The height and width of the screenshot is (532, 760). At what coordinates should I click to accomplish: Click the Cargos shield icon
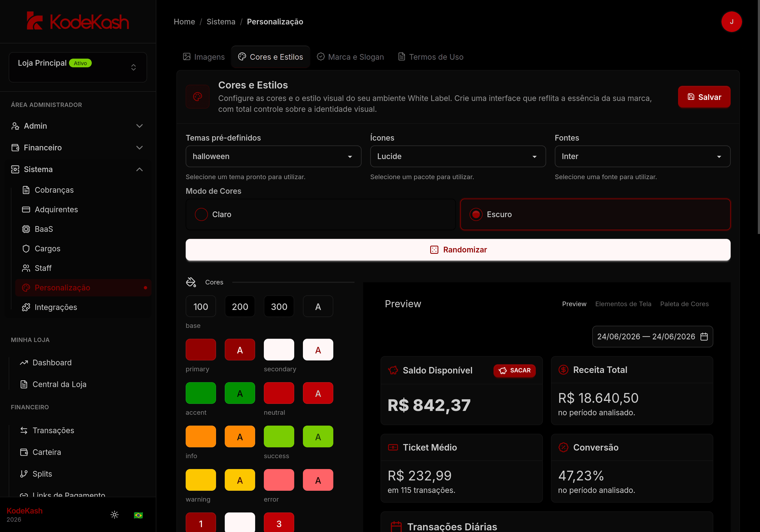[26, 249]
